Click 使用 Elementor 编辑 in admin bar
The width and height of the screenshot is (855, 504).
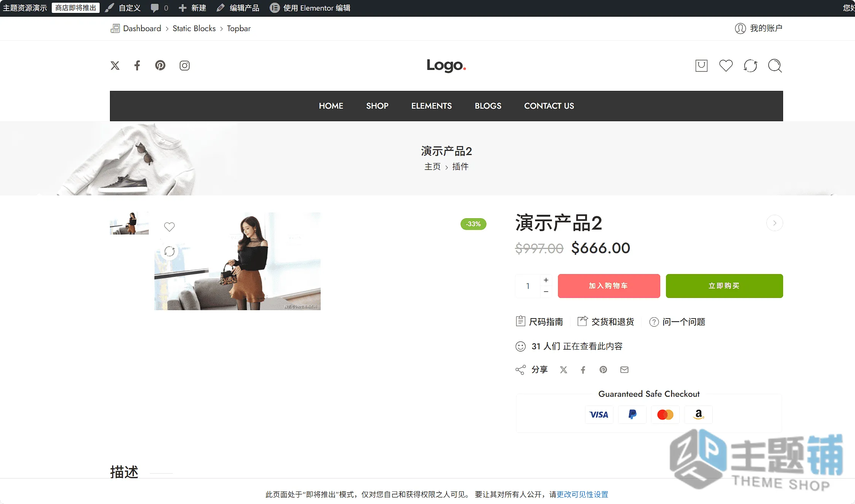coord(310,8)
